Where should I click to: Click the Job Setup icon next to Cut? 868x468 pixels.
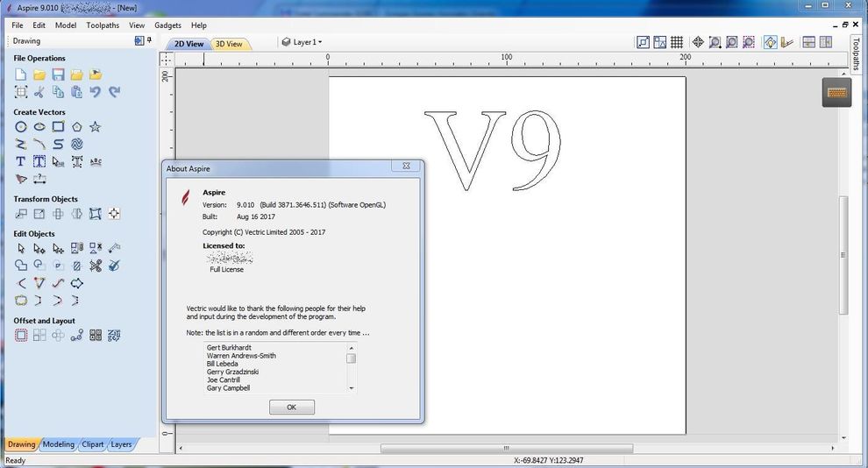pos(20,92)
